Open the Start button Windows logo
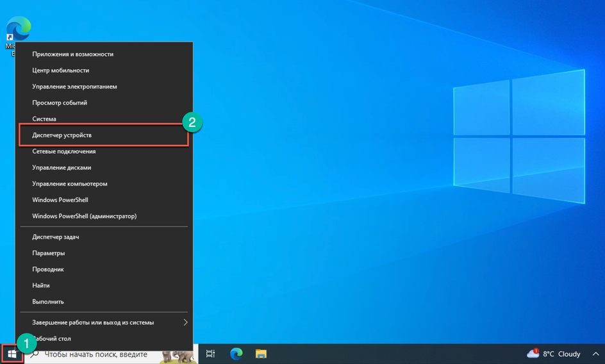The image size is (605, 364). point(12,354)
